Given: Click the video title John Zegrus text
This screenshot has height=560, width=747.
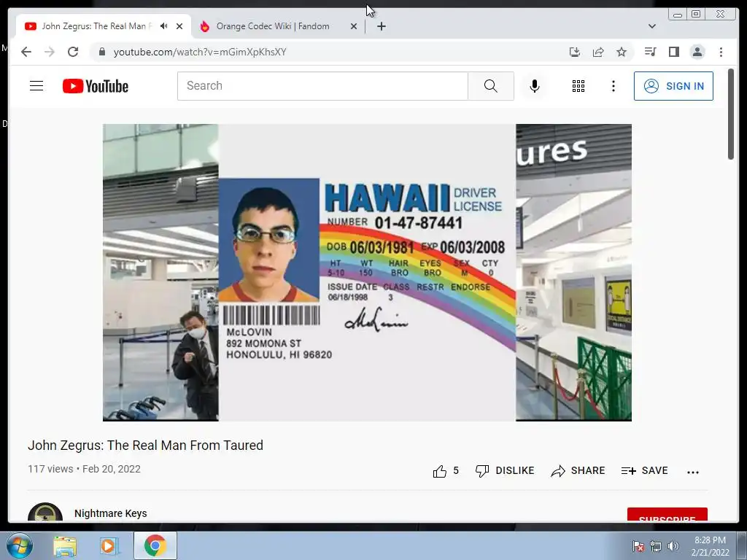Looking at the screenshot, I should coord(145,446).
